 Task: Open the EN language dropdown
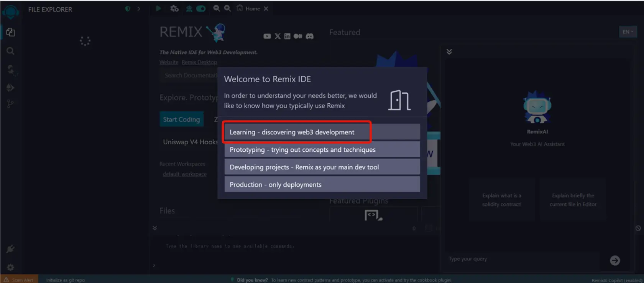pyautogui.click(x=628, y=32)
